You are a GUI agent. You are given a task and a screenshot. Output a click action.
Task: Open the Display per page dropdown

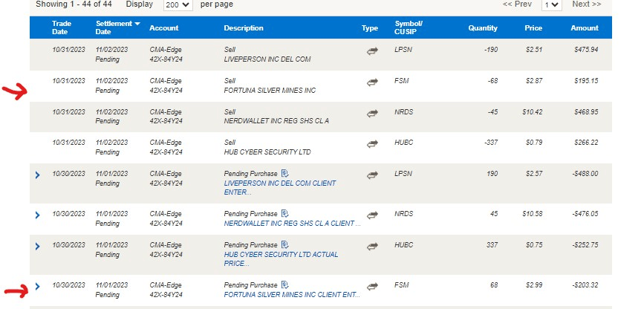pyautogui.click(x=178, y=4)
